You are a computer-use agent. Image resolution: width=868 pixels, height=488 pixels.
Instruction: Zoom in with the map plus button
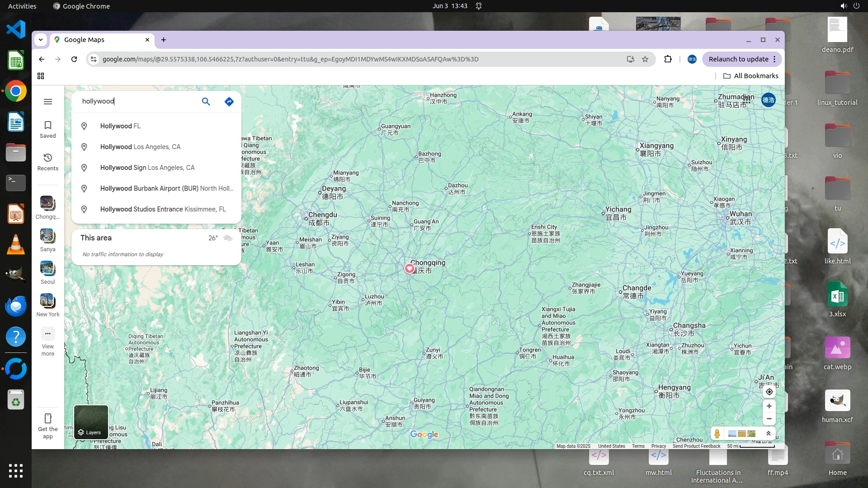click(769, 406)
